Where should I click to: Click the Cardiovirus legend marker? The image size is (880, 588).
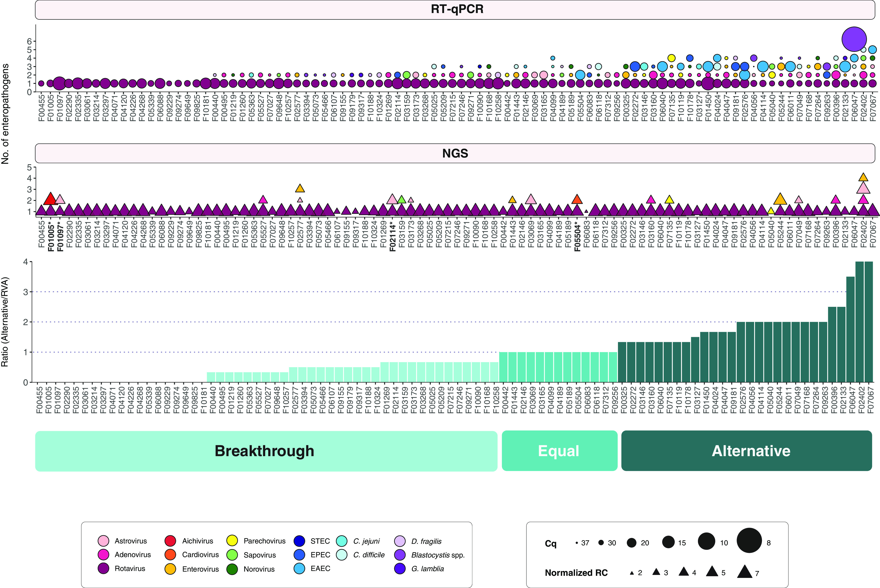pyautogui.click(x=170, y=555)
